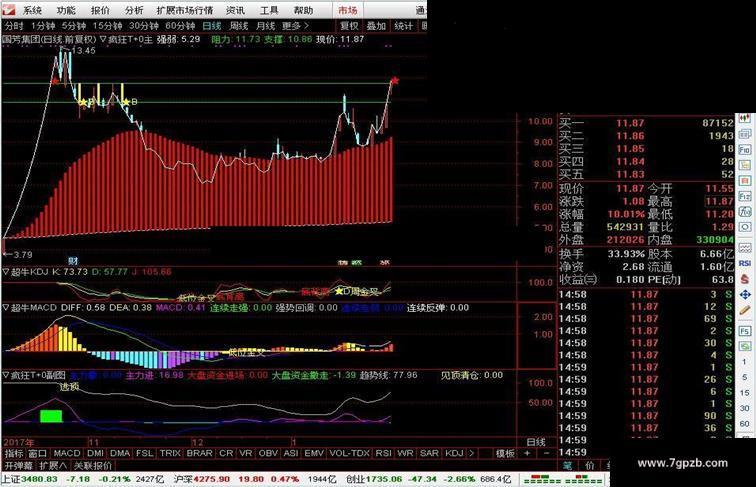The height and width of the screenshot is (487, 756).
Task: Select the pencil drawing tool icon
Action: click(x=745, y=311)
